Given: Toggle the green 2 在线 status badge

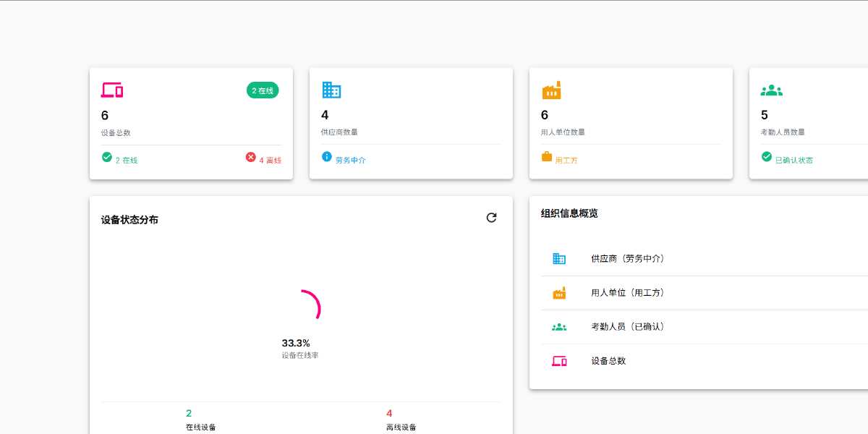Looking at the screenshot, I should click(262, 90).
